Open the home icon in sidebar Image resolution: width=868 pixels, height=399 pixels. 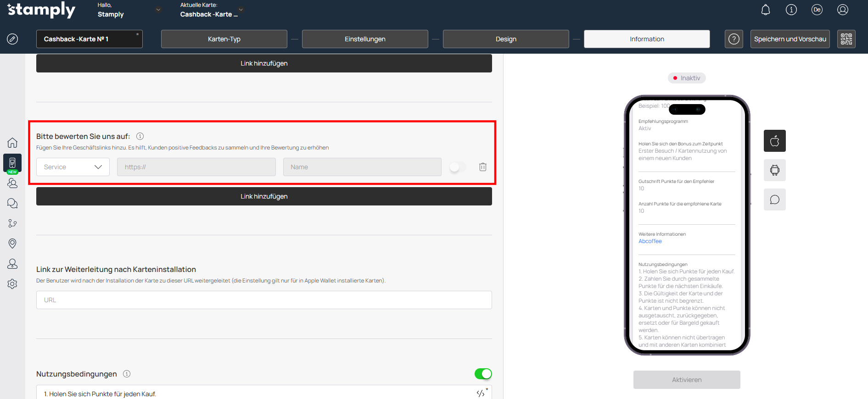click(12, 143)
